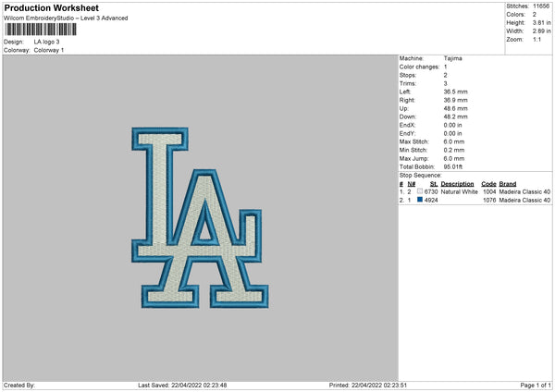Click the 'EndY:' label
Screen dimensions: 555x392
(407, 133)
